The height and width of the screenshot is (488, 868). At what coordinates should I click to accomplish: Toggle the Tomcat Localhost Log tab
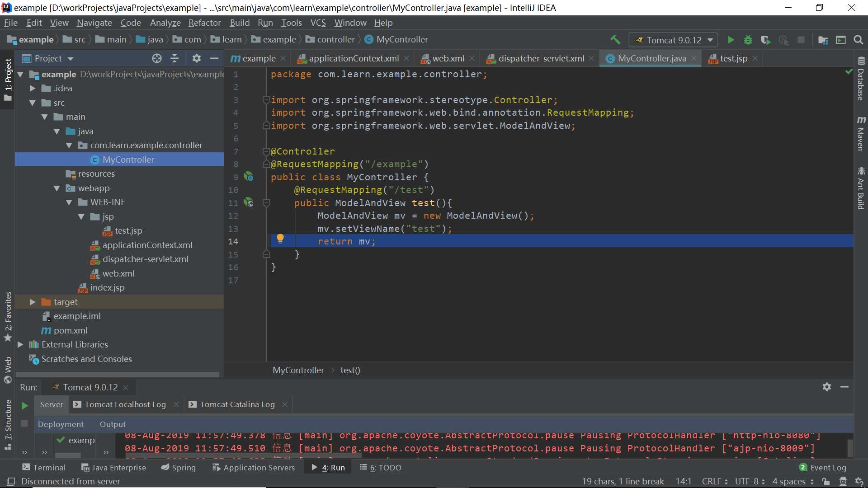125,404
